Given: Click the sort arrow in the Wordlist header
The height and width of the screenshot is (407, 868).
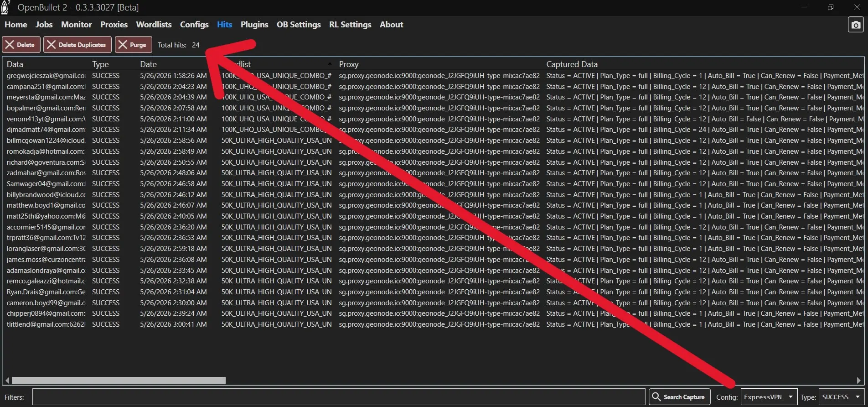Looking at the screenshot, I should [330, 63].
